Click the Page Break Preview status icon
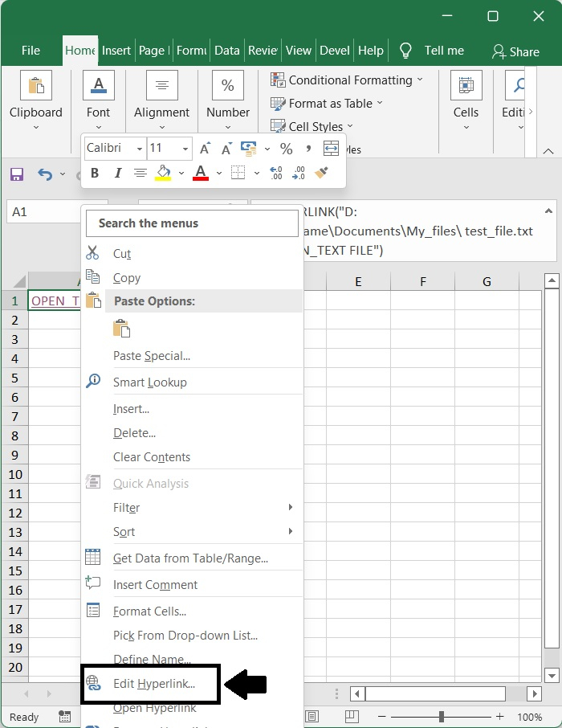The height and width of the screenshot is (728, 562). 352,717
